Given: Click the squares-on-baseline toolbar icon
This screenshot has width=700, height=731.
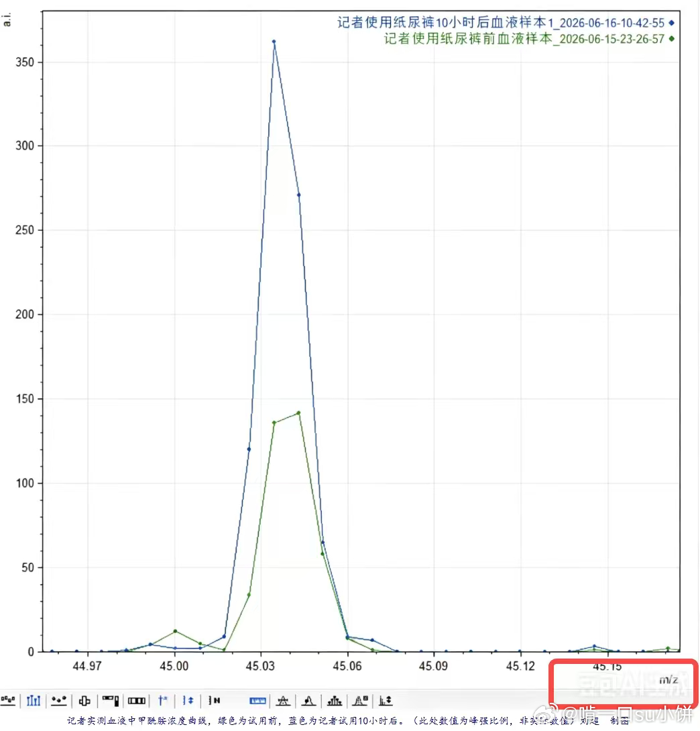Looking at the screenshot, I should [x=8, y=699].
